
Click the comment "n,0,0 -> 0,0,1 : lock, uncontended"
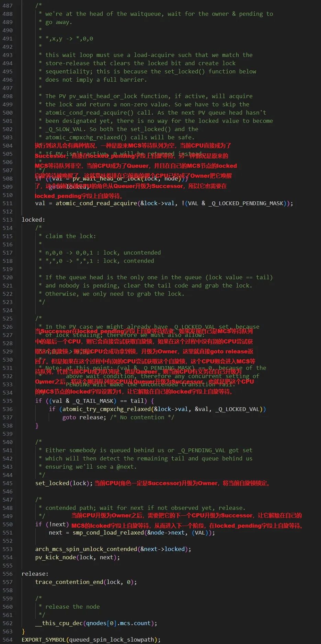103,253
